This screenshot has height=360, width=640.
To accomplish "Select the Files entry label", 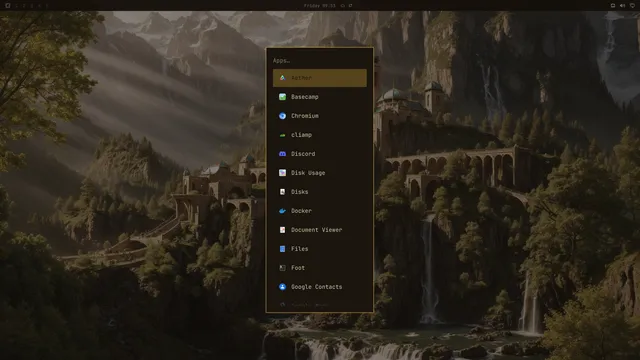I will pyautogui.click(x=300, y=249).
